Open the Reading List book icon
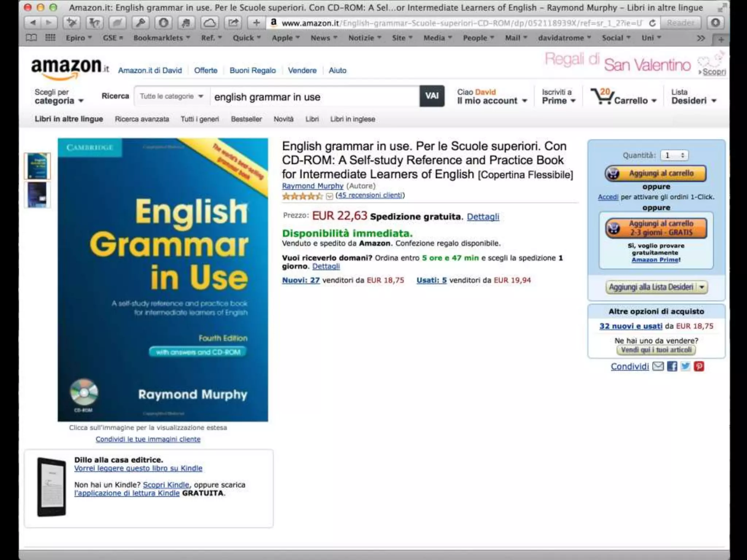 (x=31, y=38)
